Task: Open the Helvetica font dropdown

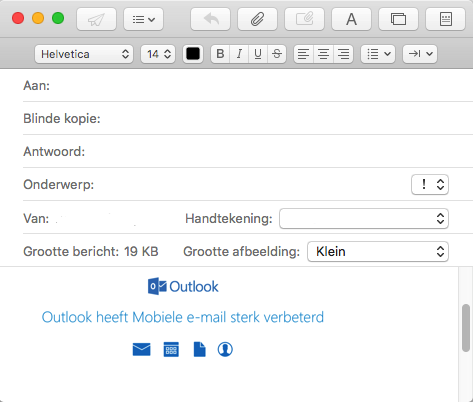Action: point(84,54)
